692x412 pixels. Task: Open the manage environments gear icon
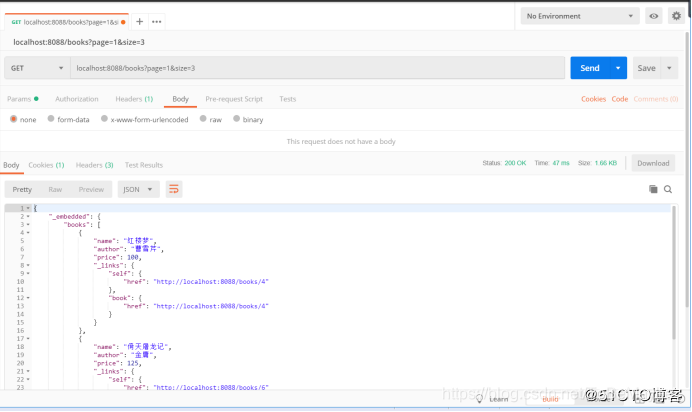coord(676,16)
